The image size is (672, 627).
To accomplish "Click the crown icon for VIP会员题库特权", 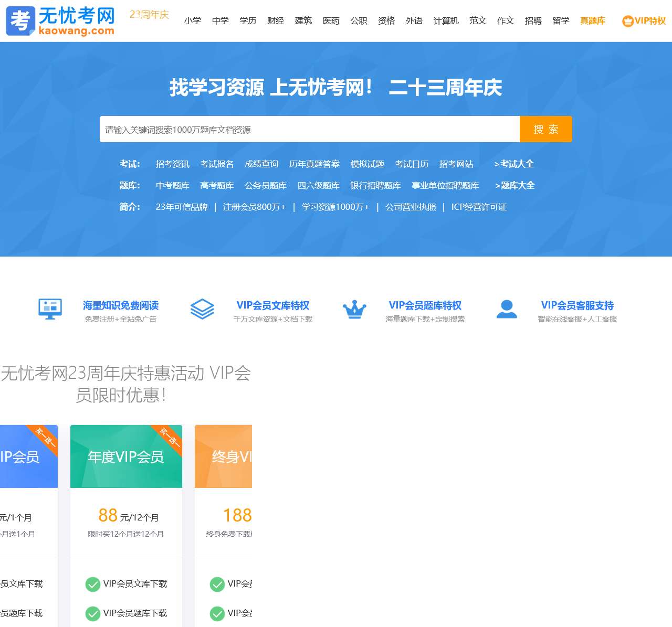I will point(354,309).
